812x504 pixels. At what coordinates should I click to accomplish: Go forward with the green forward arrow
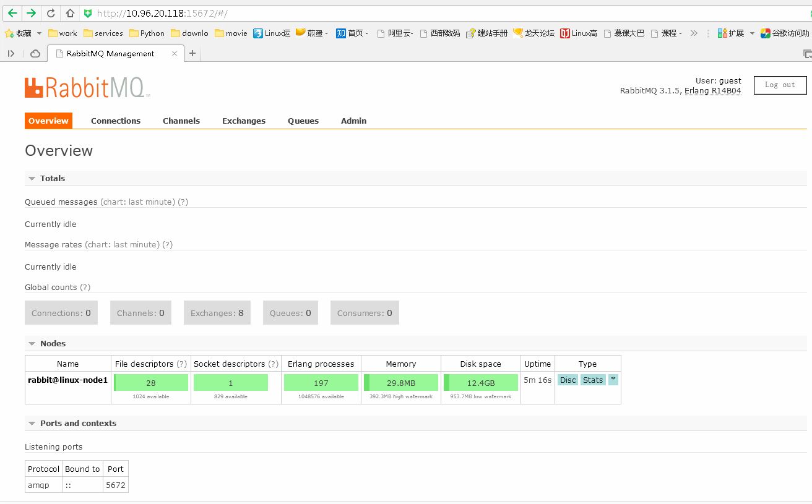coord(31,13)
